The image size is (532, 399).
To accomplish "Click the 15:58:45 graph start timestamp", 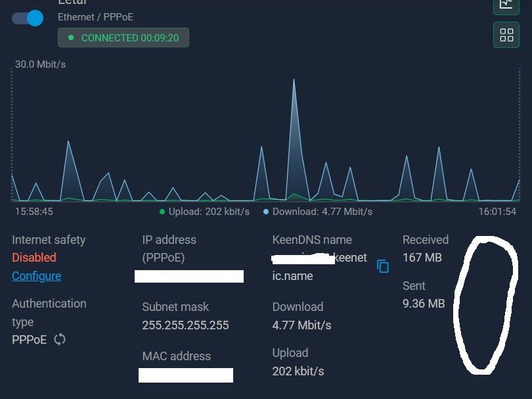I will (34, 212).
